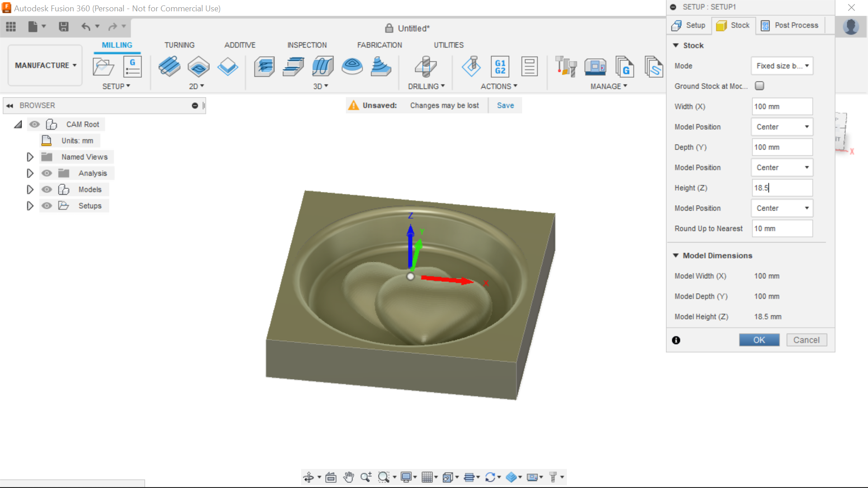Select the Pan tool in navigation bar
Viewport: 868px width, 488px height.
(x=349, y=477)
